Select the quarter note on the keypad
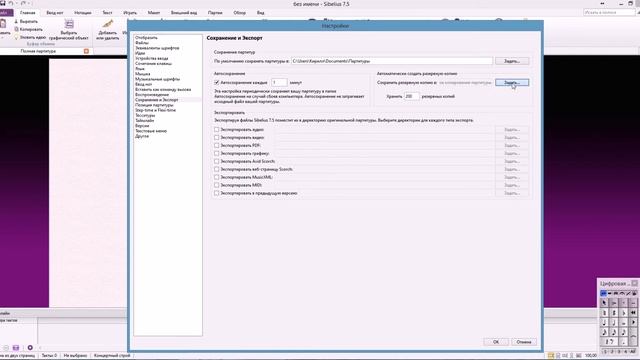Screen dimensions: 640x360 point(604,323)
